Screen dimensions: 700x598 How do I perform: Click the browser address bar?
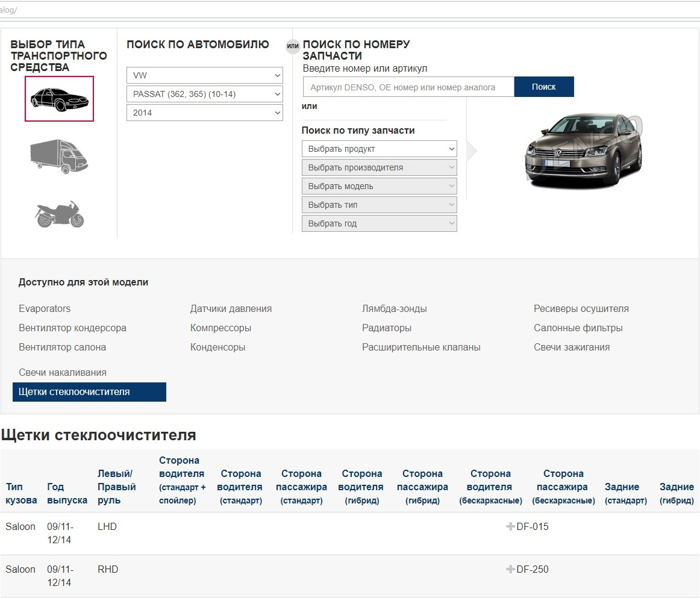pyautogui.click(x=350, y=10)
